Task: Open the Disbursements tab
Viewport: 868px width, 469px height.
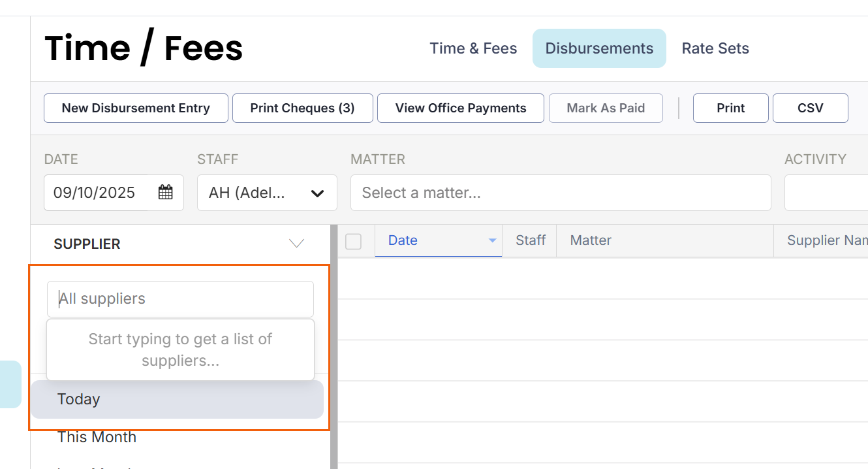Action: pos(599,48)
